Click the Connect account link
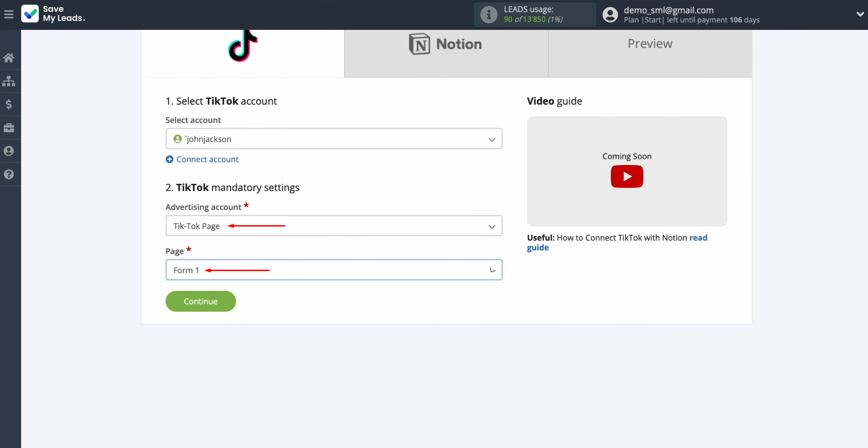The height and width of the screenshot is (448, 868). click(207, 159)
